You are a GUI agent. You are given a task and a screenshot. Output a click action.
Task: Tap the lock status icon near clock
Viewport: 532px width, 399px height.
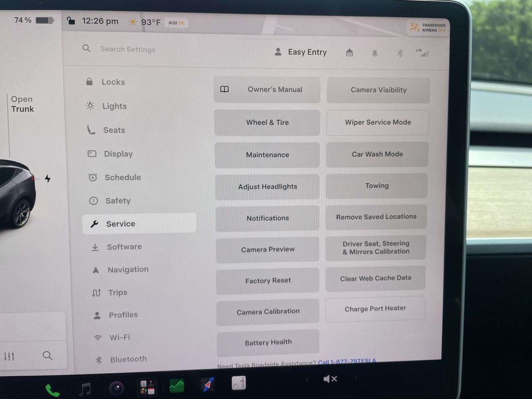coord(71,21)
